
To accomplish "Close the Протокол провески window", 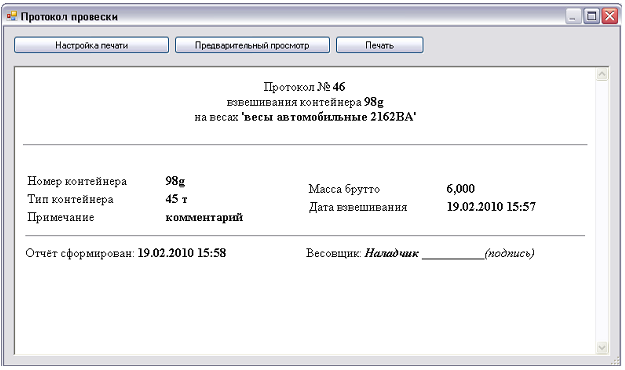I will (x=610, y=16).
